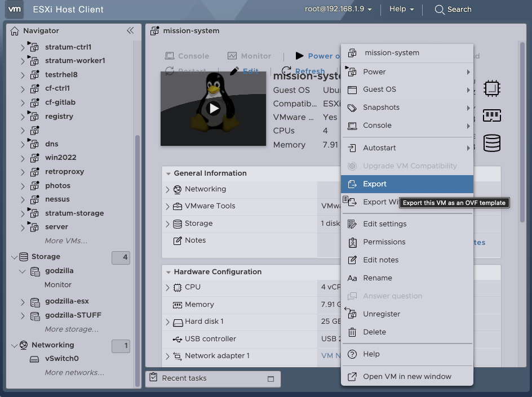Collapse the Navigator panel with double chevron
Image resolution: width=532 pixels, height=397 pixels.
[x=130, y=30]
